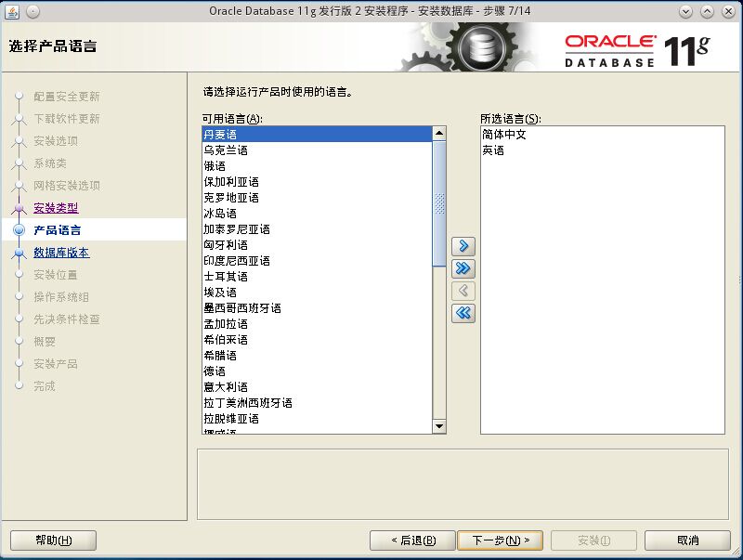Select 墨西哥西班牙语 in available languages

[x=317, y=308]
